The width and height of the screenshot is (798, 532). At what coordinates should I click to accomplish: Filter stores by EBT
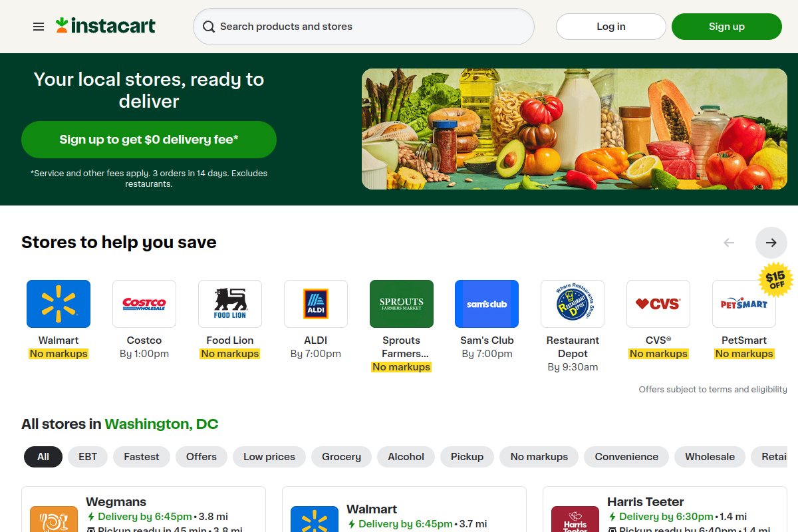click(88, 457)
